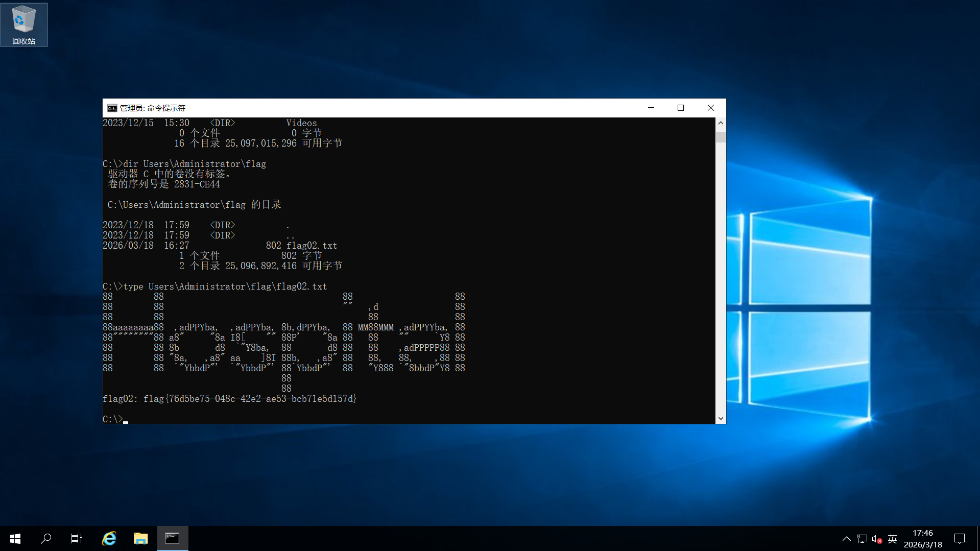The width and height of the screenshot is (980, 551).
Task: Click the muted volume tray icon
Action: pyautogui.click(x=877, y=539)
